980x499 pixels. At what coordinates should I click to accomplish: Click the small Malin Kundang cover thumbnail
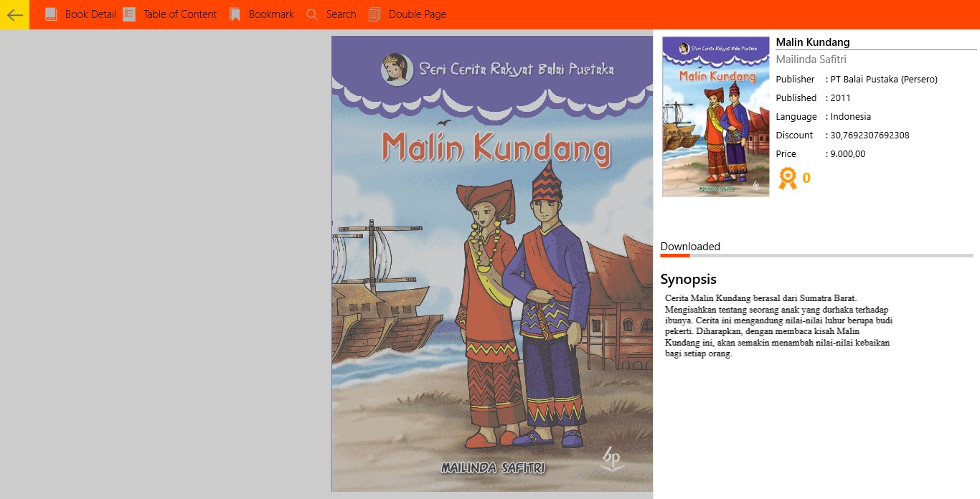point(715,117)
